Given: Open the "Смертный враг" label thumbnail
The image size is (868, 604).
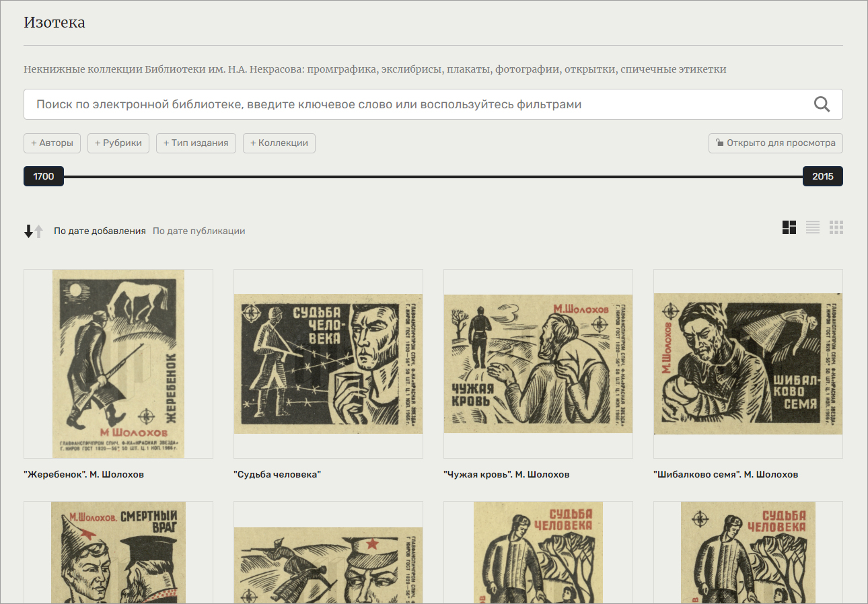Looking at the screenshot, I should (118, 552).
